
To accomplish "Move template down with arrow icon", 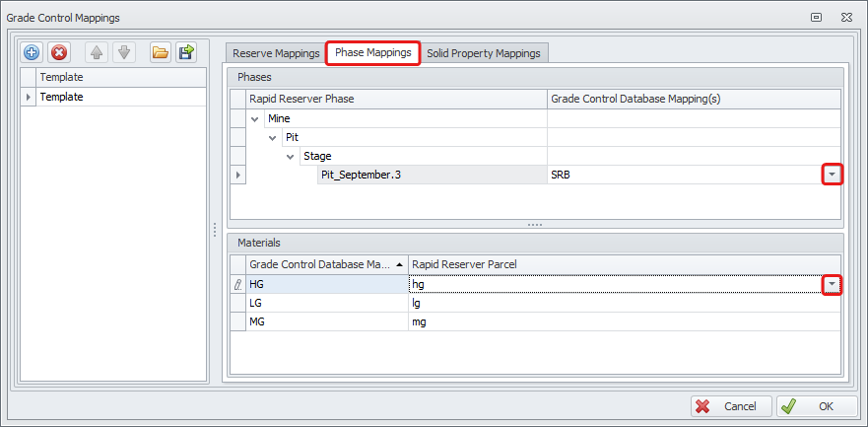I will [x=123, y=52].
